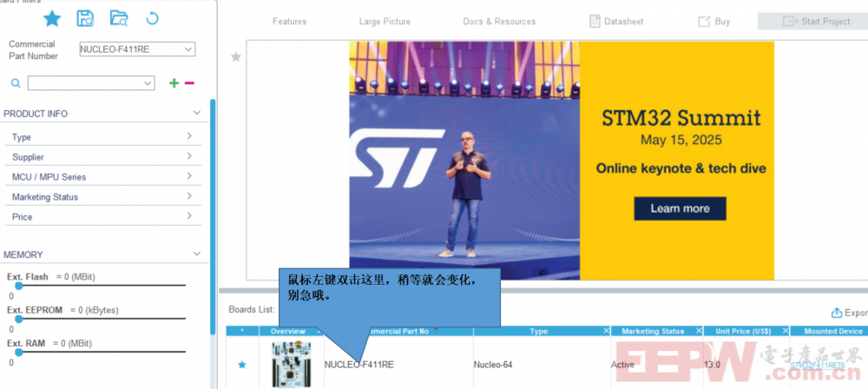Click Learn more on STM32 Summit banner
This screenshot has width=868, height=389.
[x=680, y=208]
